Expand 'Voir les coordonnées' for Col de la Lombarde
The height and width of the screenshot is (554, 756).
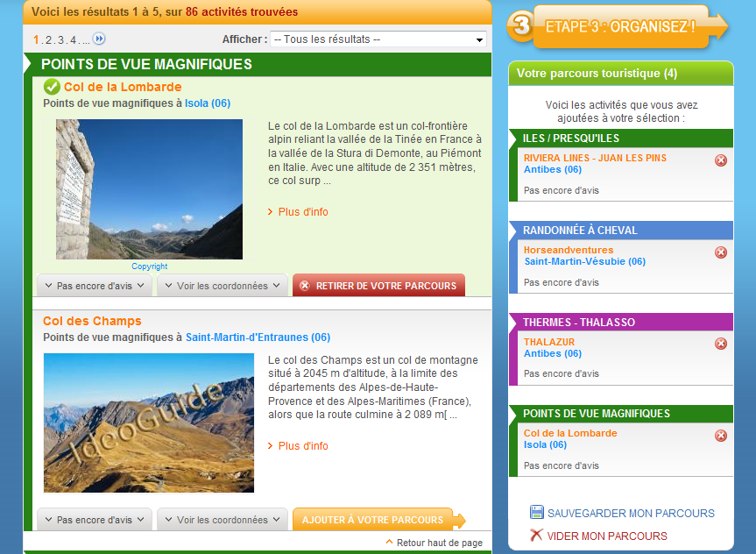pos(222,286)
